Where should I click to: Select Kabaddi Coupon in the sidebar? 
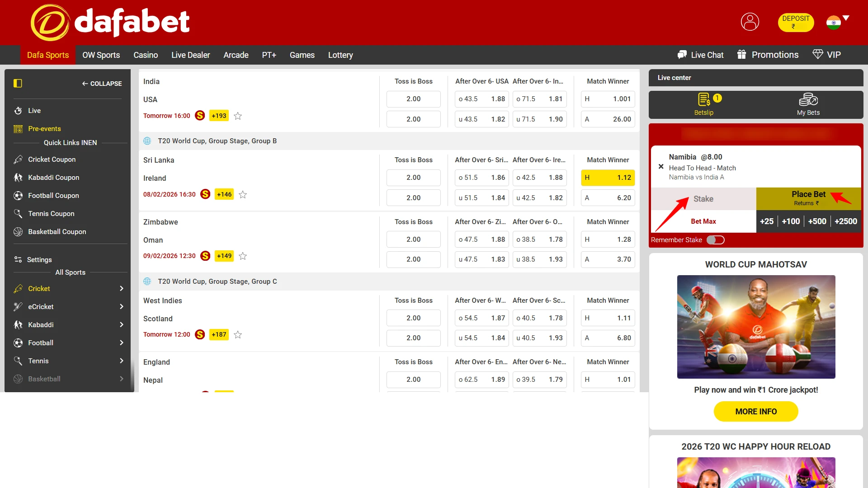(53, 178)
